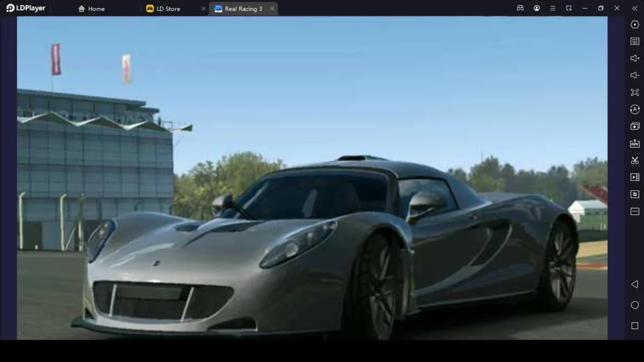Image resolution: width=644 pixels, height=362 pixels.
Task: Tap the Android recent apps square button
Action: [x=635, y=326]
